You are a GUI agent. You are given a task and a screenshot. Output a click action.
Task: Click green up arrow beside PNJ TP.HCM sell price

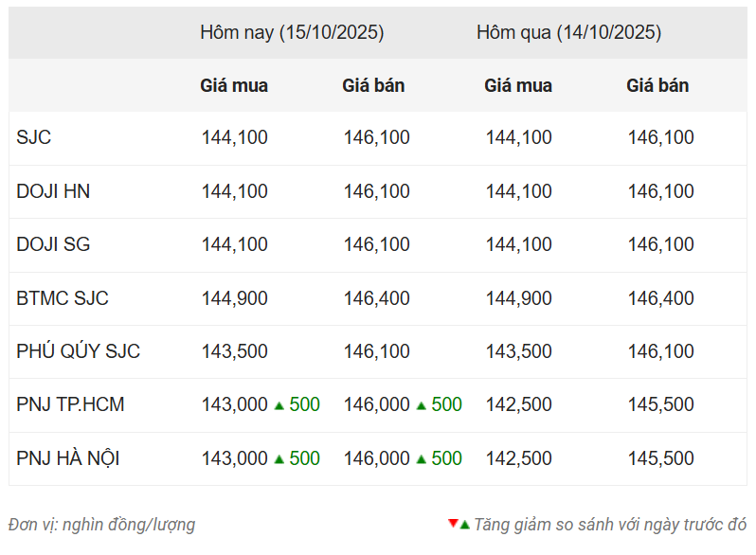(x=421, y=405)
